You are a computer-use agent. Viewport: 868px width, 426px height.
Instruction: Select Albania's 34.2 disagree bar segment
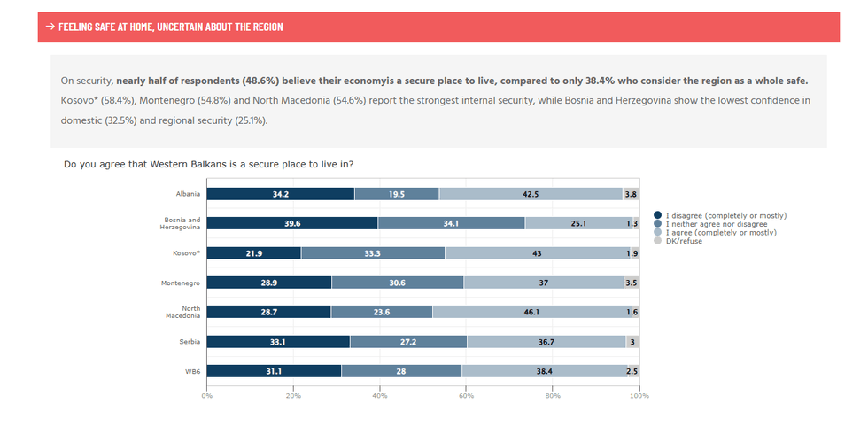pyautogui.click(x=281, y=194)
